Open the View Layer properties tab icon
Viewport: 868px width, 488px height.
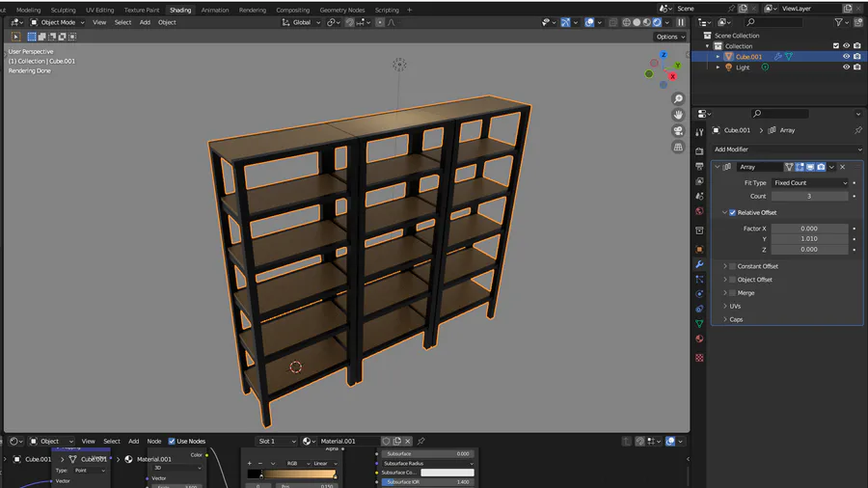699,181
